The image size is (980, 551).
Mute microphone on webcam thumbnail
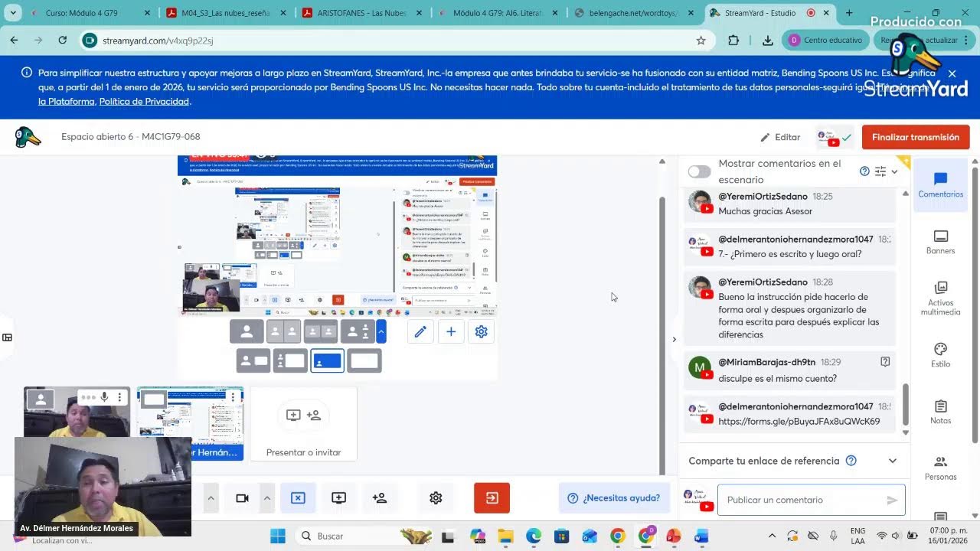pos(104,397)
